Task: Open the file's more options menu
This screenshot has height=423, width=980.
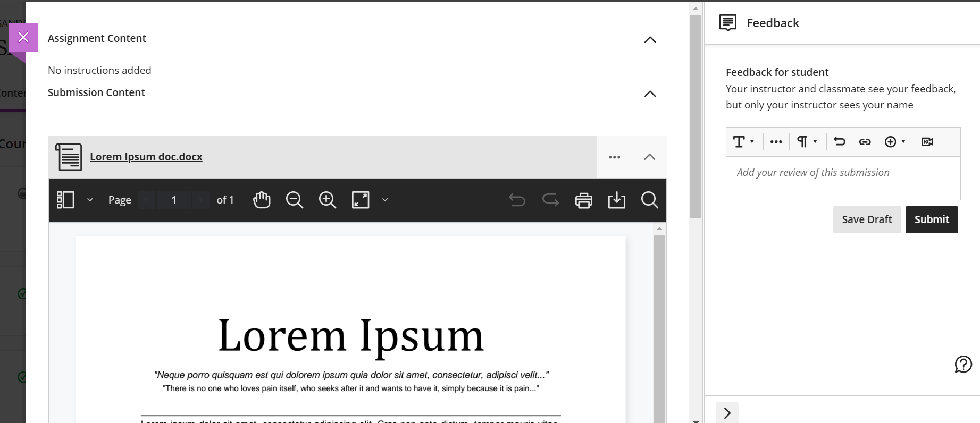Action: tap(614, 157)
